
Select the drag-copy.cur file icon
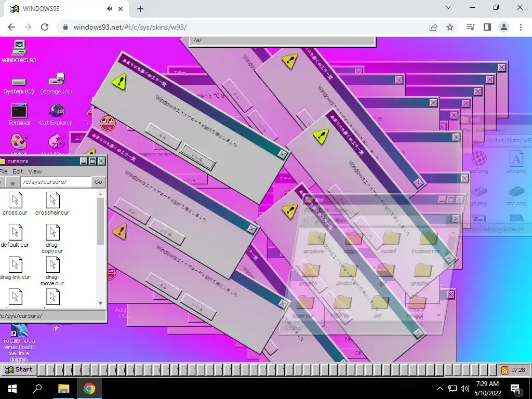coord(52,239)
